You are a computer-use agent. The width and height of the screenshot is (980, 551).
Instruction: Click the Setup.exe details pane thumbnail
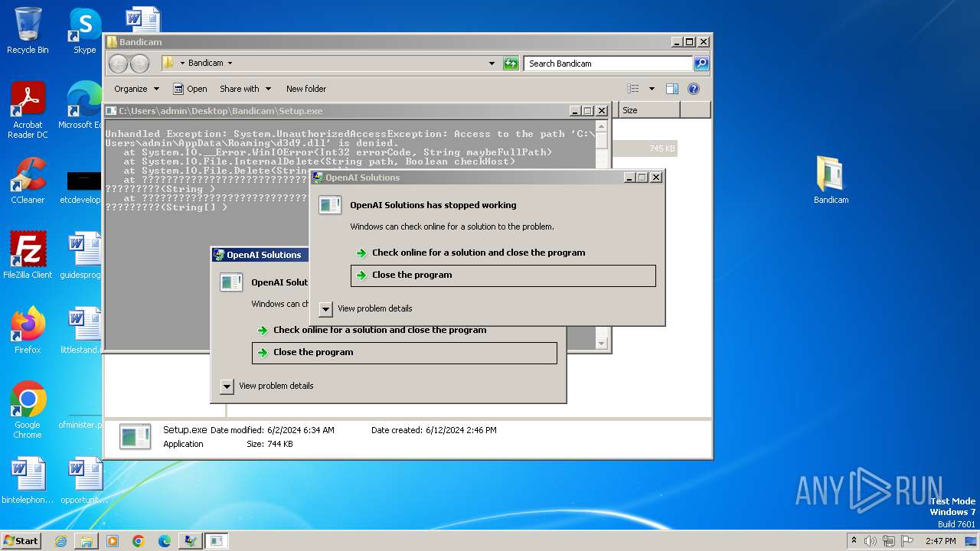click(x=136, y=437)
